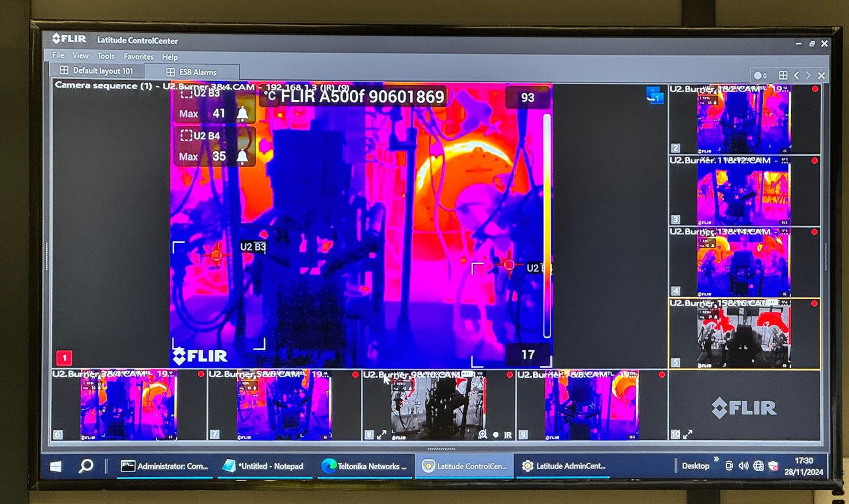Viewport: 849px width, 504px height.
Task: Toggle the IR mode on tile 8
Action: 508,435
